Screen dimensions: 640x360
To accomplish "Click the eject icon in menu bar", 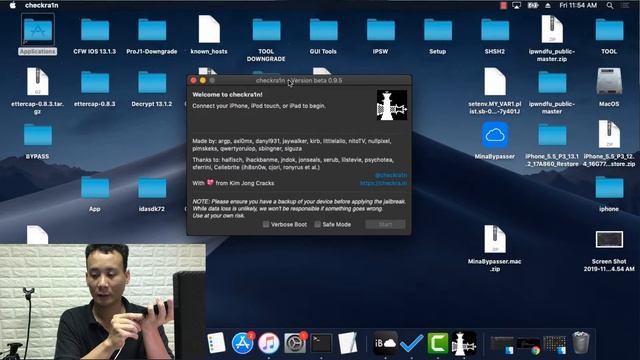I will (x=548, y=5).
